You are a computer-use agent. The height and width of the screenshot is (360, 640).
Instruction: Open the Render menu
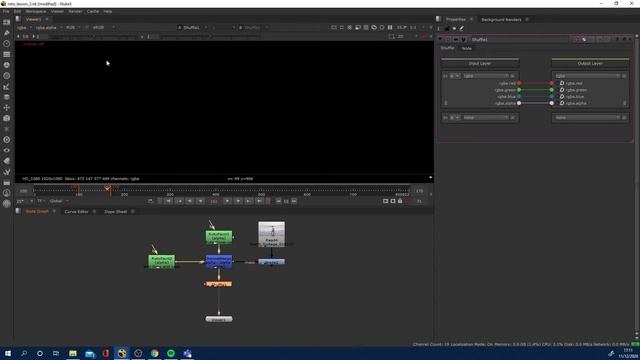75,11
